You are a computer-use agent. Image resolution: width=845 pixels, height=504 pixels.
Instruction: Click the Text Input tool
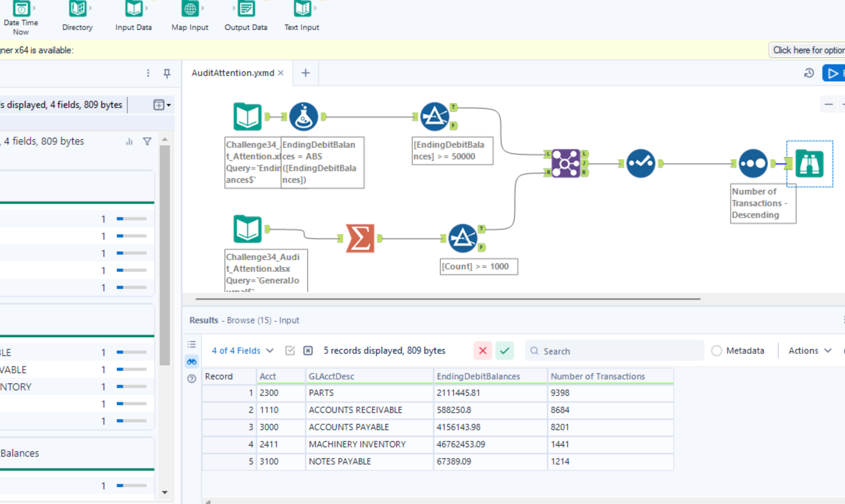(x=302, y=16)
